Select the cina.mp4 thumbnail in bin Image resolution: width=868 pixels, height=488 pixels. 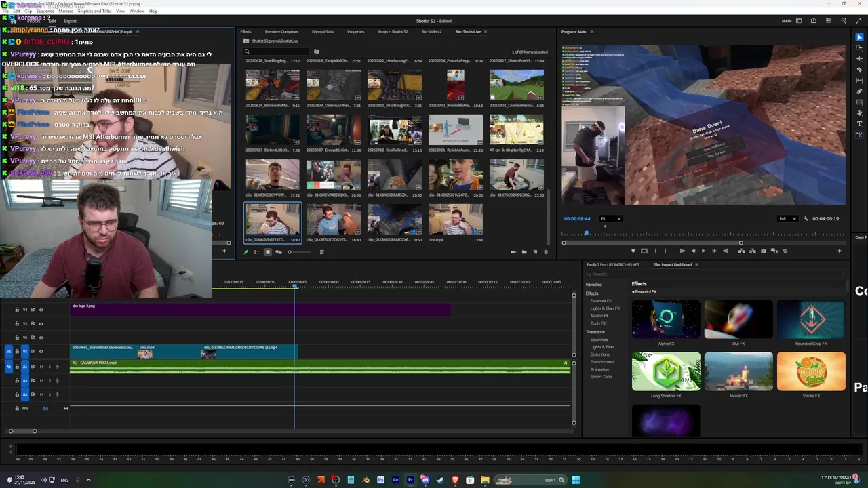456,221
